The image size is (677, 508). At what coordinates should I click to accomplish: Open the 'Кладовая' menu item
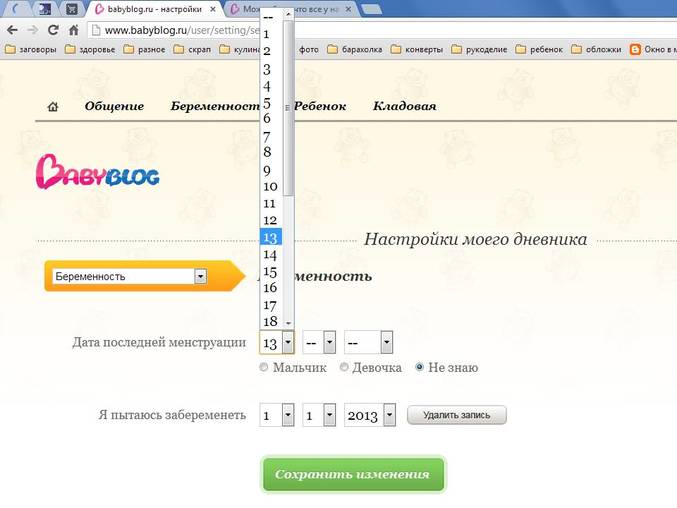coord(404,107)
